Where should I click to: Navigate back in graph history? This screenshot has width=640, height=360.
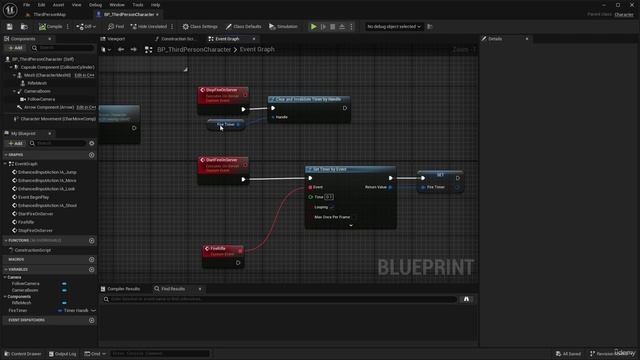coord(121,49)
